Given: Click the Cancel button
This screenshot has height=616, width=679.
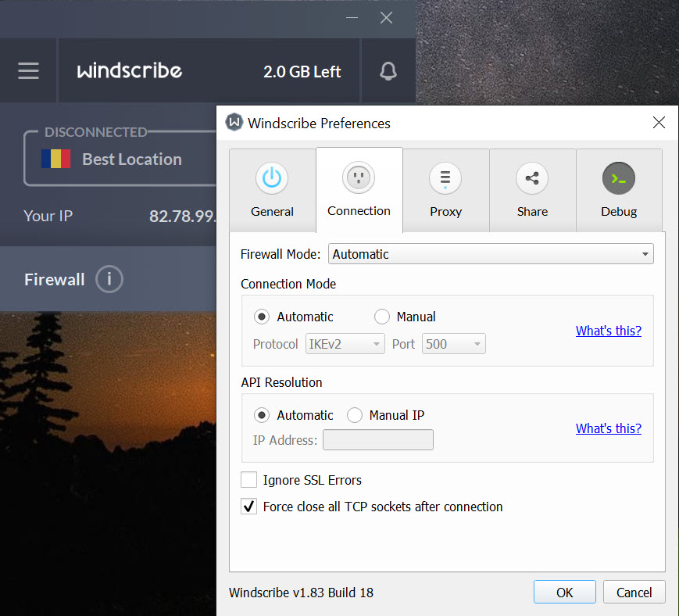Looking at the screenshot, I should (x=634, y=593).
